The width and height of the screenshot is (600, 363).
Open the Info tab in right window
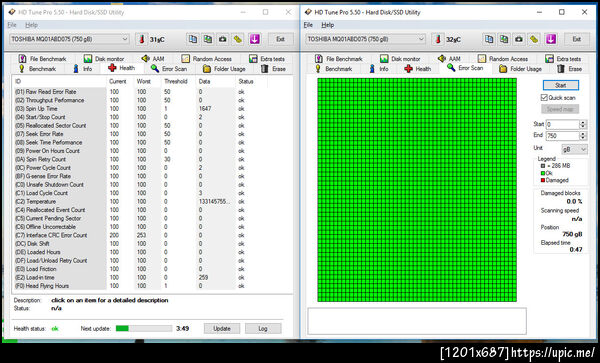click(x=379, y=69)
